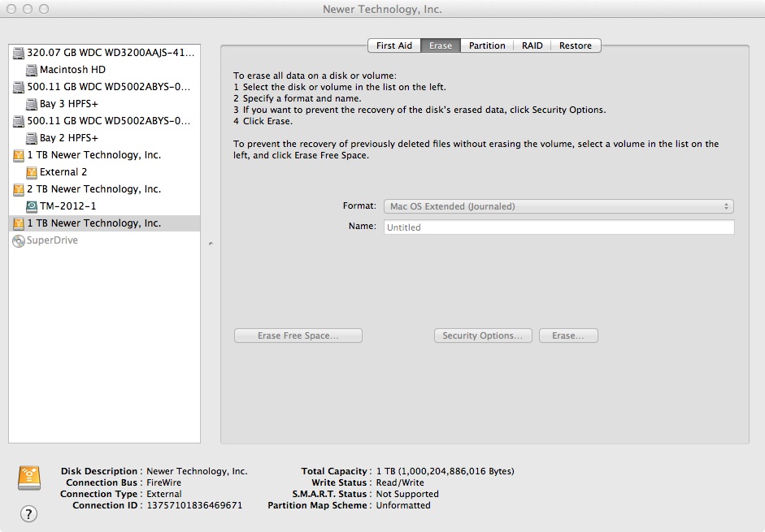Click the 2 TB Newer Technology disk icon
Screen dimensions: 765x532
19,189
